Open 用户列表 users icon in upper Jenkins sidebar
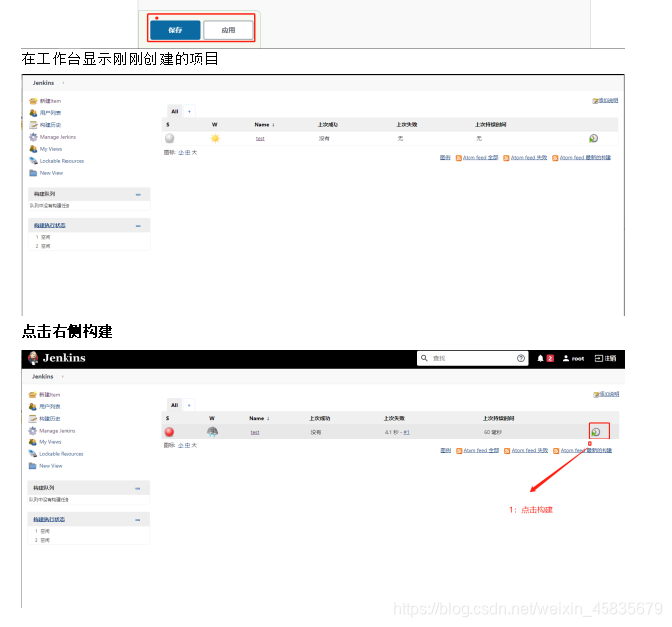The image size is (672, 627). click(33, 113)
